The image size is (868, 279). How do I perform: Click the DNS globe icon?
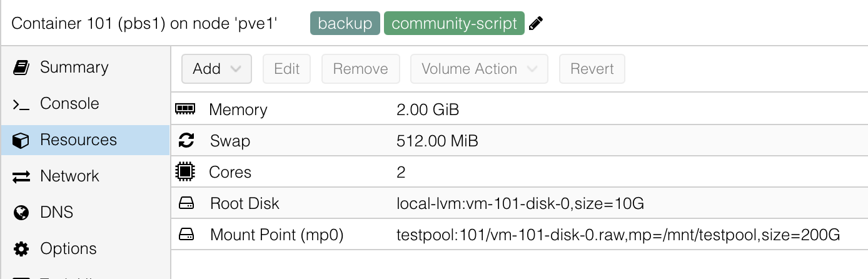[x=21, y=213]
